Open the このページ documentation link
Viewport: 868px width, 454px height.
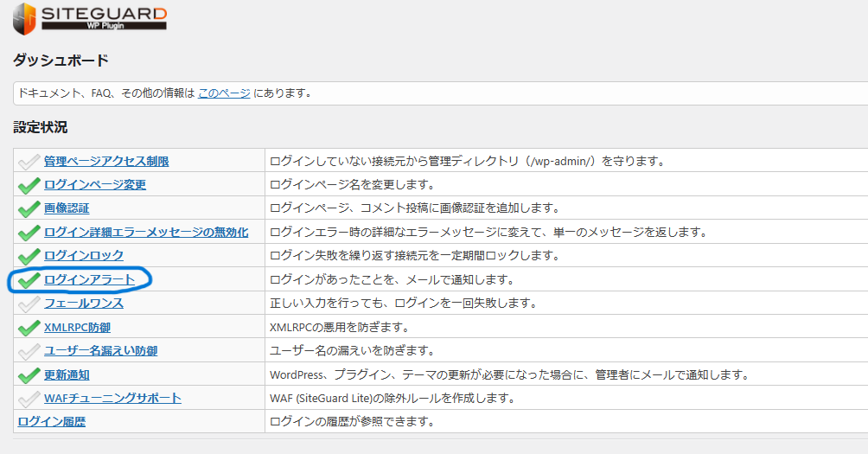tap(224, 93)
